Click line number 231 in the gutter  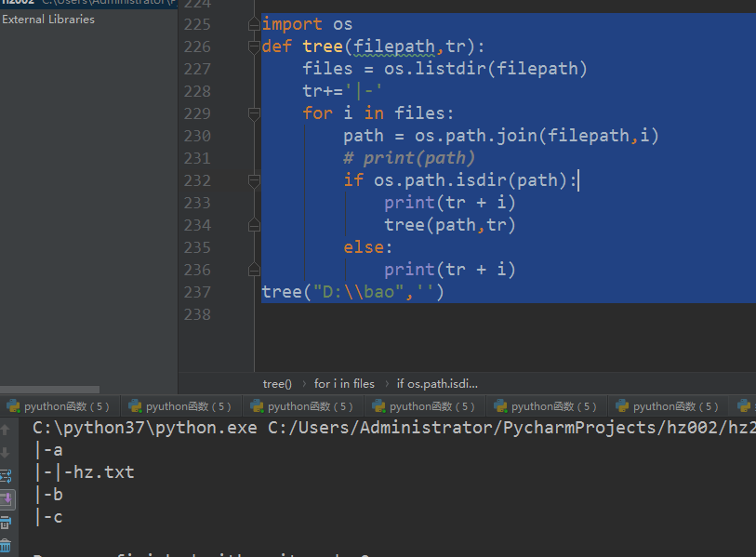pyautogui.click(x=197, y=158)
